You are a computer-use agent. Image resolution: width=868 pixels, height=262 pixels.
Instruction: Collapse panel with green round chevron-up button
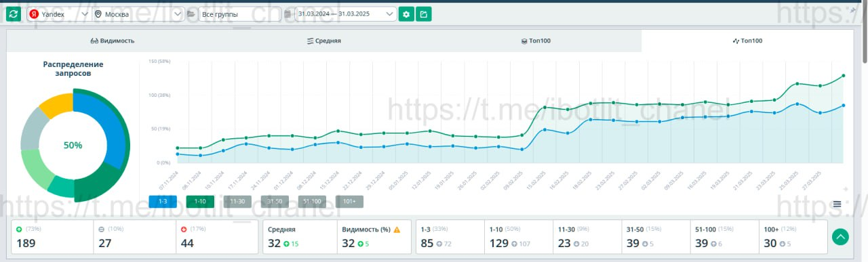(x=840, y=236)
